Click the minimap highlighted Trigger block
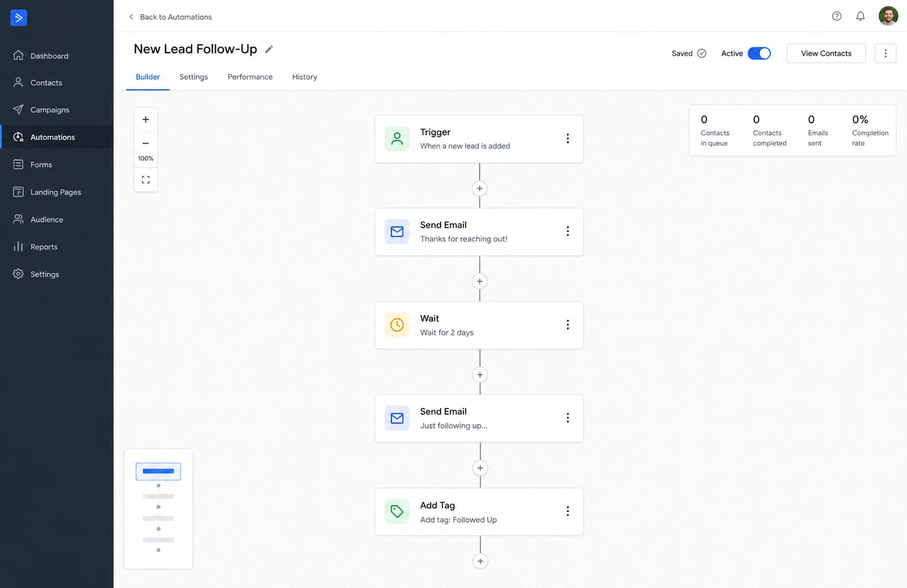The height and width of the screenshot is (588, 907). tap(158, 471)
